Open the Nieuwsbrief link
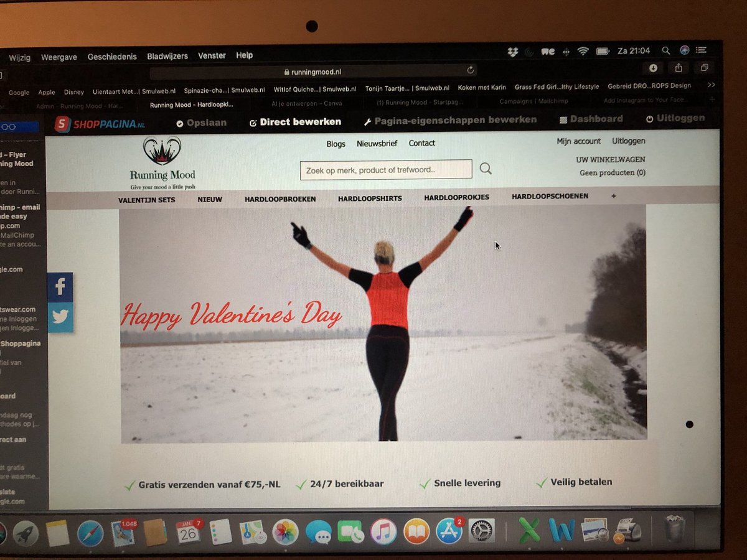747x560 pixels. (x=377, y=143)
